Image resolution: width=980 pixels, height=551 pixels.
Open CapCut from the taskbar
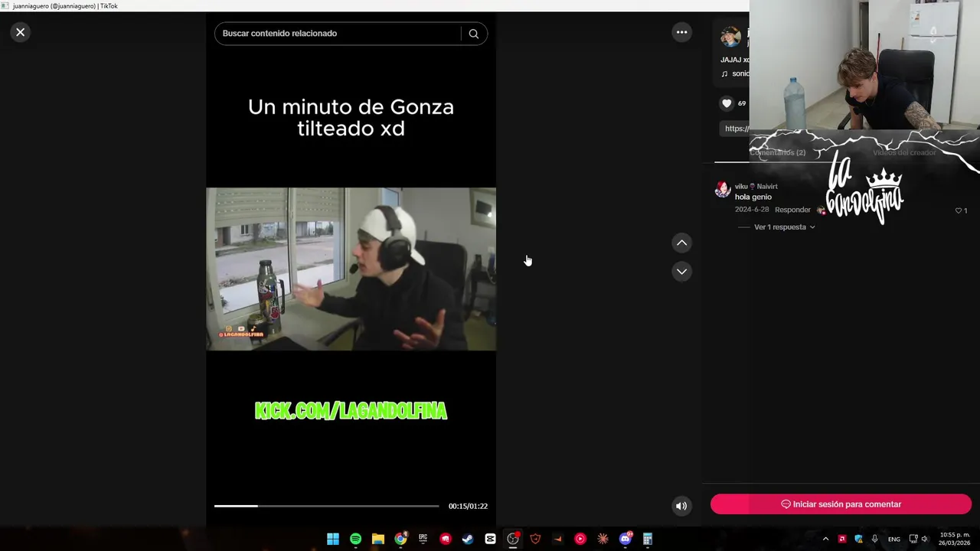pos(490,539)
